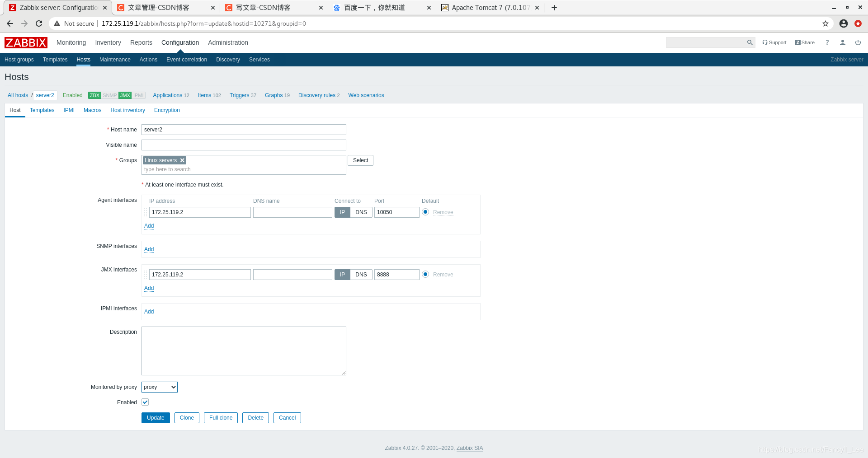Set JMX interface Connect to DNS

pyautogui.click(x=361, y=275)
